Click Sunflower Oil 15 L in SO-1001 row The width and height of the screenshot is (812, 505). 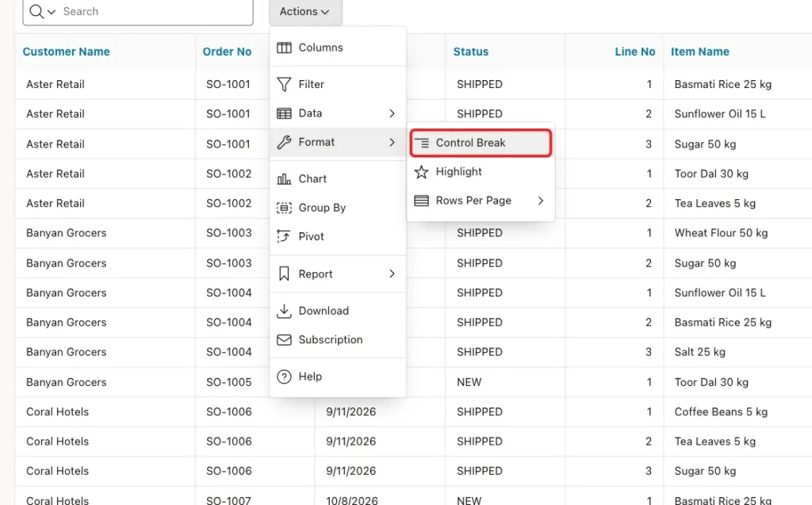[720, 114]
